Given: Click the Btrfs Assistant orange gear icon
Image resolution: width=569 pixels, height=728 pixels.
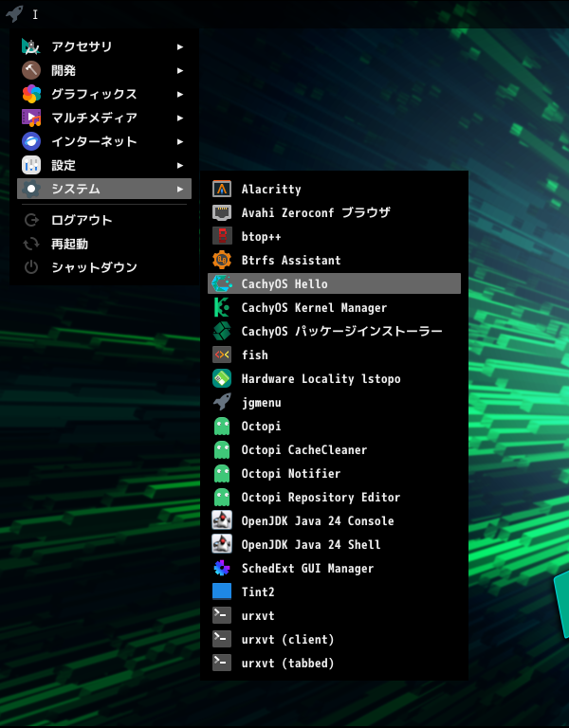Looking at the screenshot, I should click(222, 260).
